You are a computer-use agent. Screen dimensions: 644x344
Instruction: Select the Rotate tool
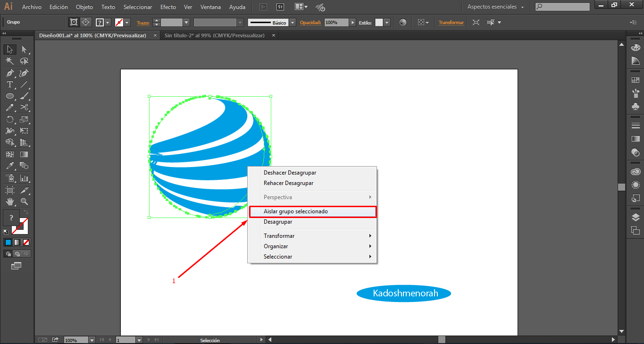coord(9,119)
